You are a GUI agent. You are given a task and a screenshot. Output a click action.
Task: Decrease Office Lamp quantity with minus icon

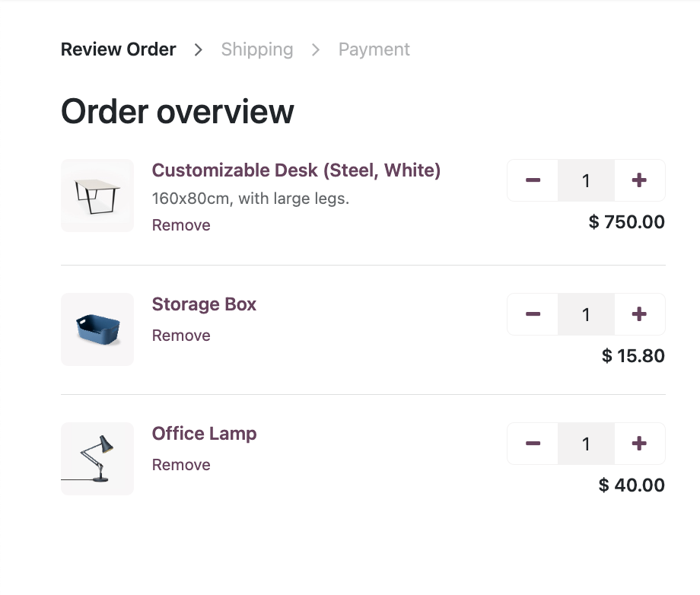coord(533,444)
